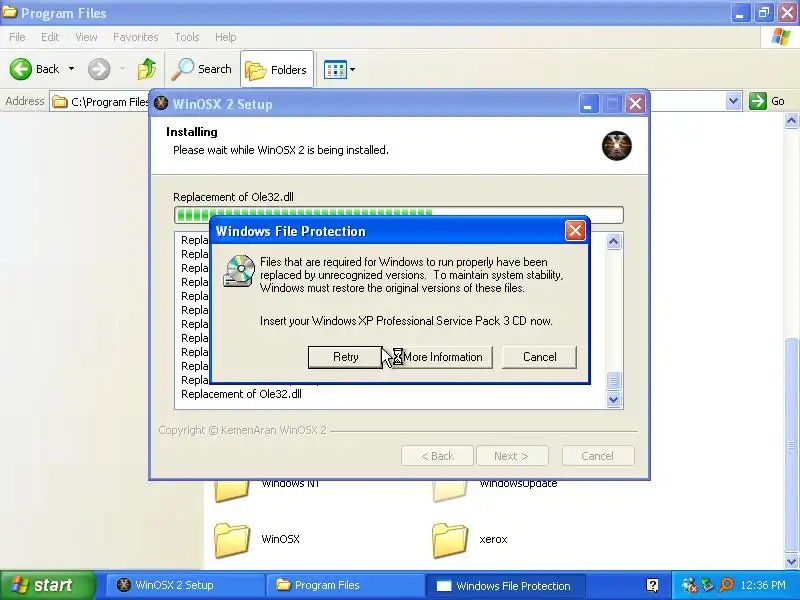The width and height of the screenshot is (800, 600).
Task: Cancel the Windows File Protection dialog
Action: click(x=539, y=357)
